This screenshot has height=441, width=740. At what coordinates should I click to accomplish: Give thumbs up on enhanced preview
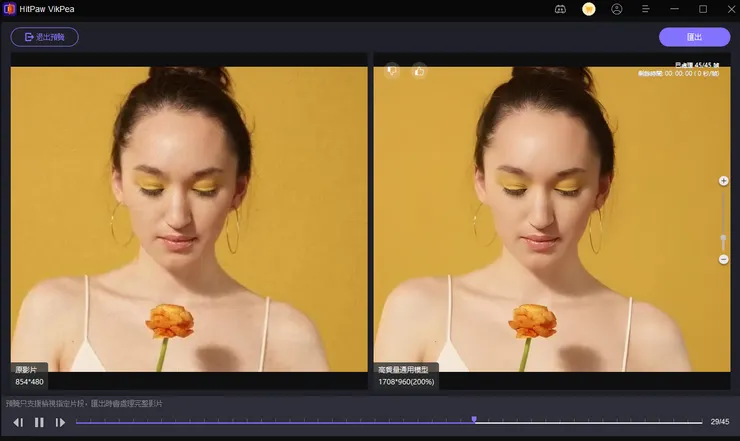click(x=419, y=71)
